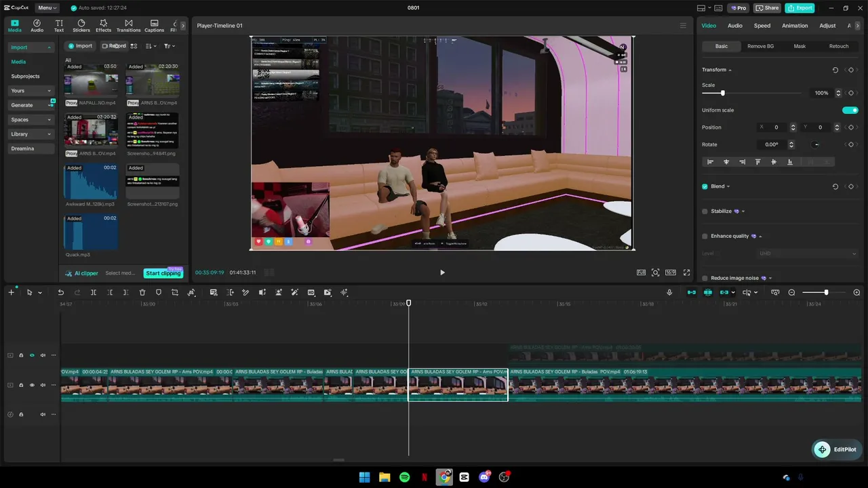Enable the Reduce image noise checkbox
Screen dimensions: 868x488
click(x=705, y=278)
